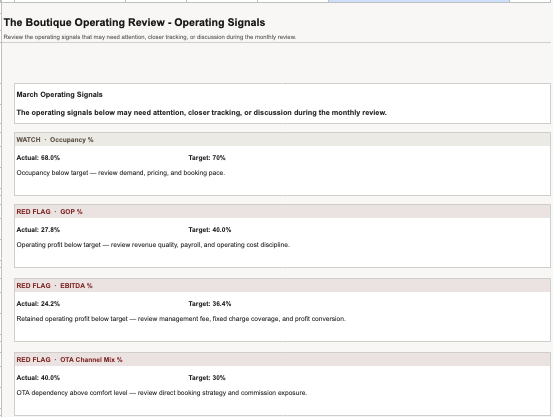
Task: Select note 'Operating profit below target — review revenue quality'
Action: (153, 245)
